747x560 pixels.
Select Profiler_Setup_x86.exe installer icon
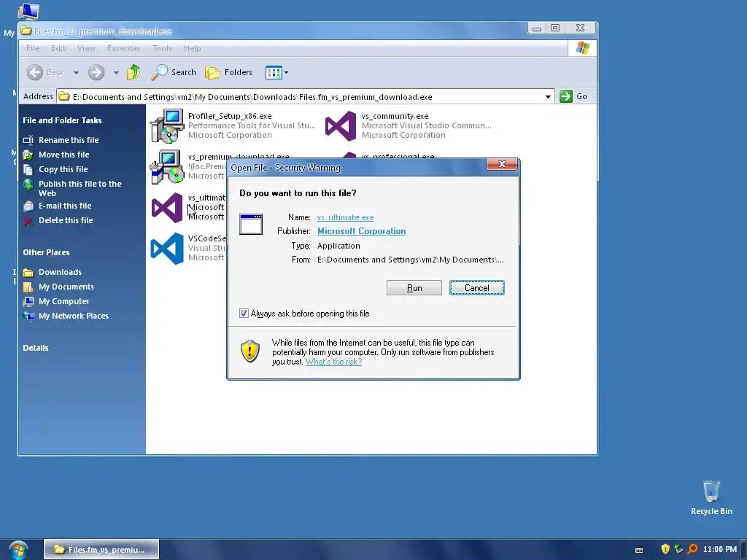click(x=167, y=125)
